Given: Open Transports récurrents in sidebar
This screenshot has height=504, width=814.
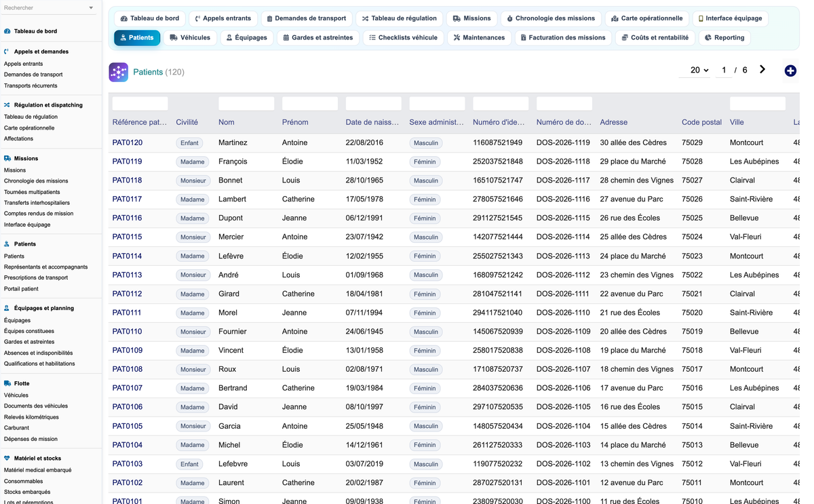Looking at the screenshot, I should click(x=31, y=85).
